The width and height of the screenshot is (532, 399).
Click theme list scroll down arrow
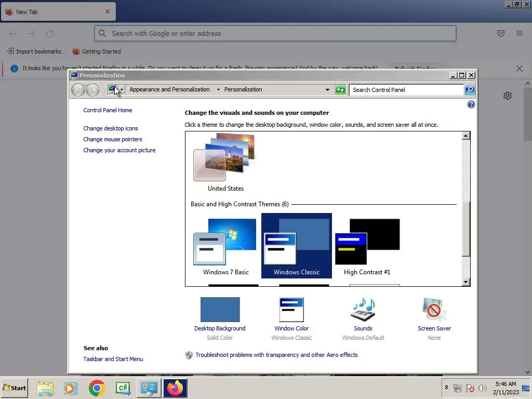pos(466,282)
